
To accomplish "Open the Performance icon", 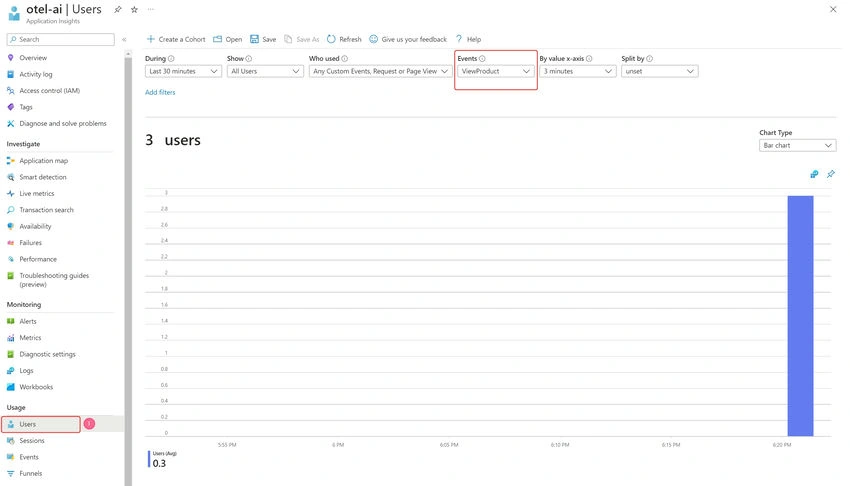I will [10, 259].
